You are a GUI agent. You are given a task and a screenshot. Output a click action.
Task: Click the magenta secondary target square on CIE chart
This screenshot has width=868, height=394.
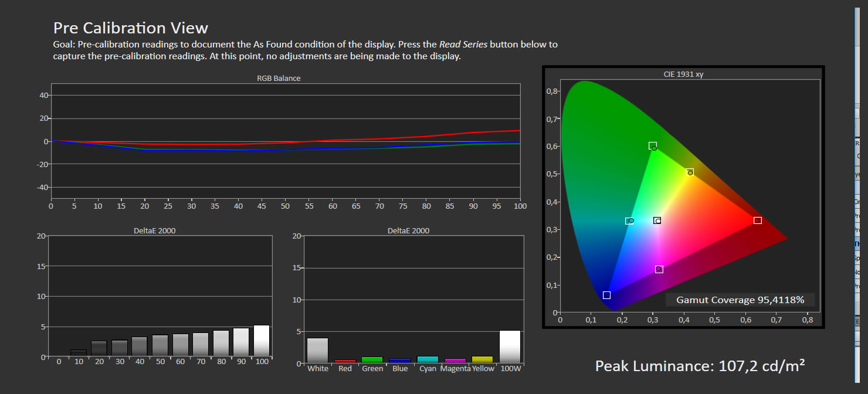click(659, 270)
